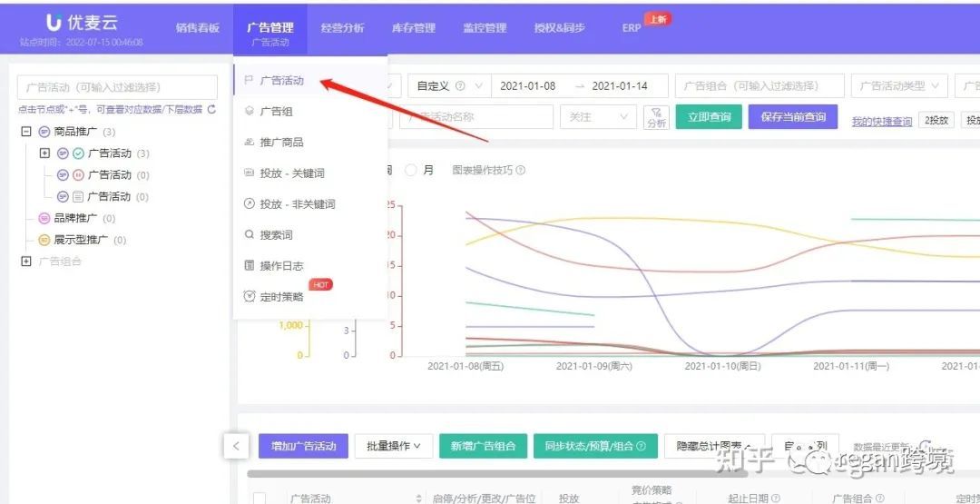The width and height of the screenshot is (980, 504).
Task: Select the 月 radio button
Action: [x=411, y=170]
